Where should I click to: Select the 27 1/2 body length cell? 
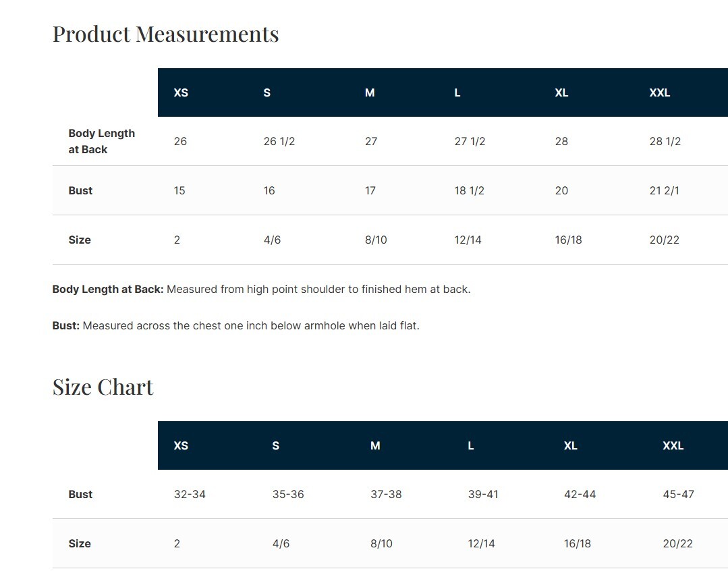point(470,142)
